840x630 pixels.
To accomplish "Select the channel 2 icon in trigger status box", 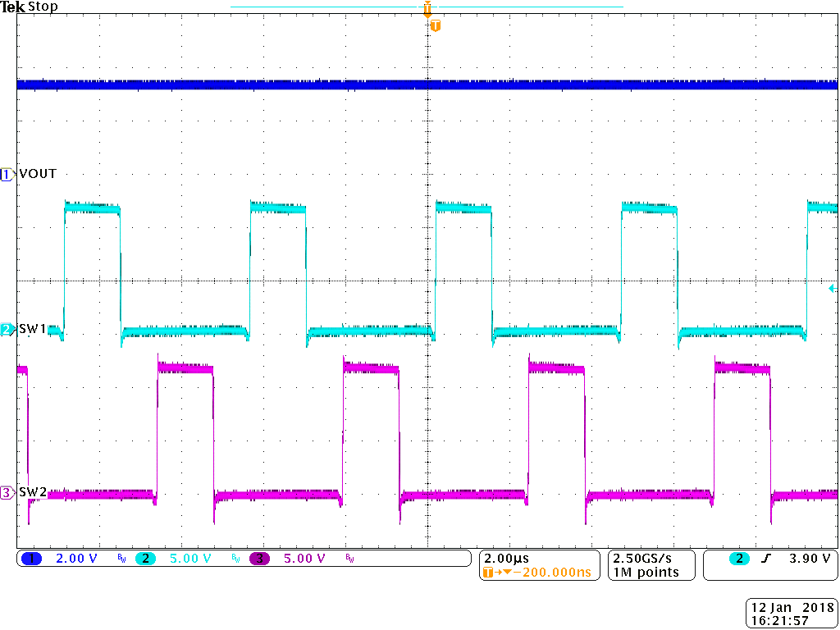I will pyautogui.click(x=737, y=559).
